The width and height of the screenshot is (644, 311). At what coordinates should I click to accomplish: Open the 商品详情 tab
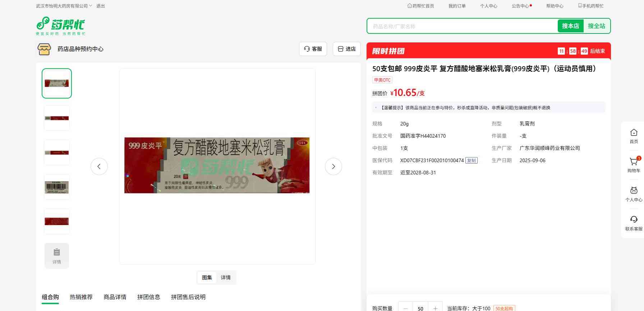click(115, 297)
